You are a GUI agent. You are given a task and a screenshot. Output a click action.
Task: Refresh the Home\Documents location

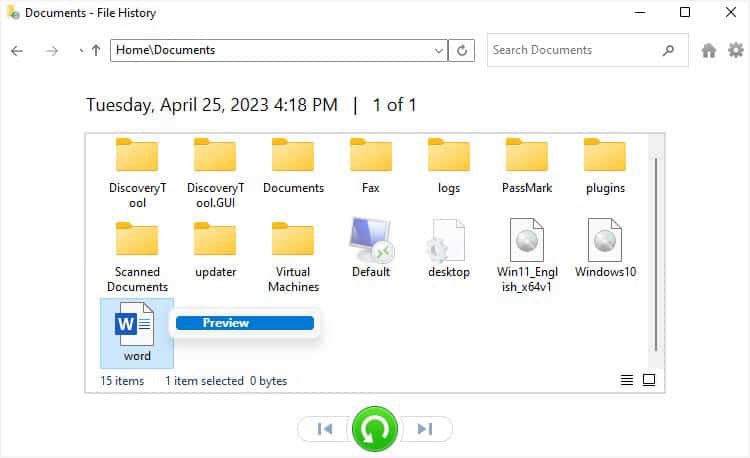click(x=462, y=50)
